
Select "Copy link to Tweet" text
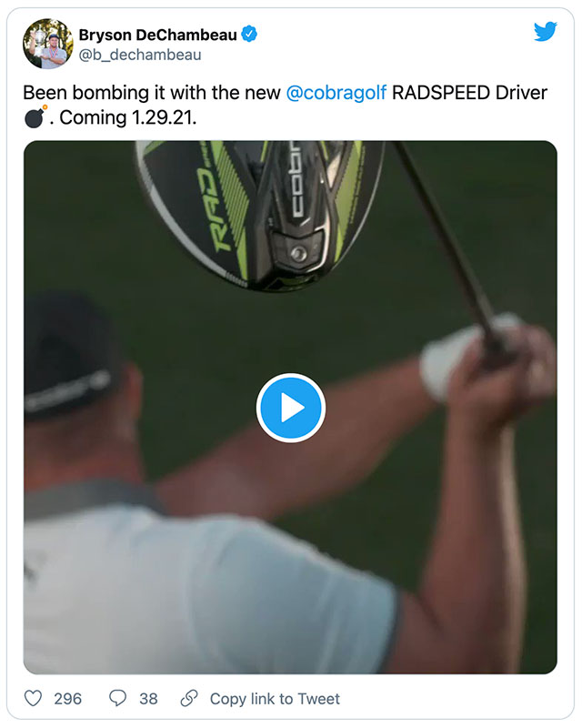click(275, 699)
